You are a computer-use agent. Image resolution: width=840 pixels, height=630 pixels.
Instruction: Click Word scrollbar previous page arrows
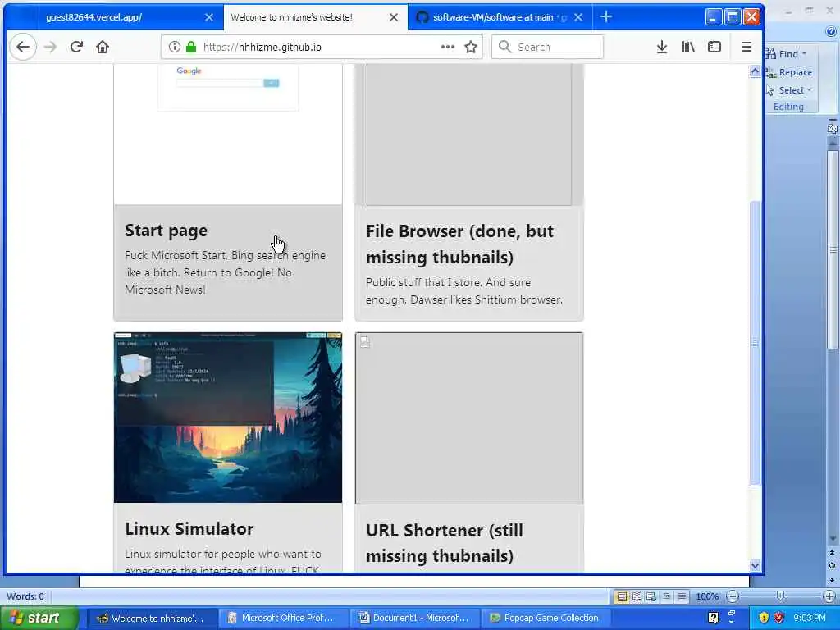pos(832,553)
